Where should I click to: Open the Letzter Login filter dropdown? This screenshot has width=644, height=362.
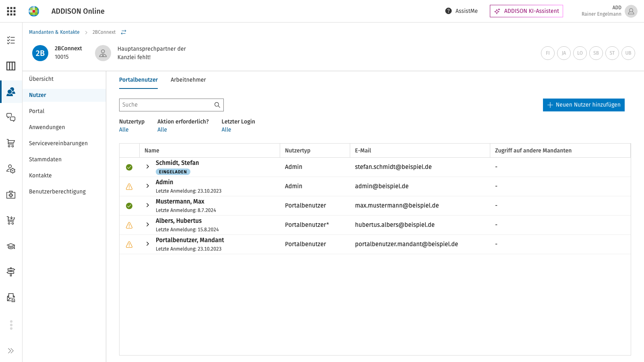[226, 130]
